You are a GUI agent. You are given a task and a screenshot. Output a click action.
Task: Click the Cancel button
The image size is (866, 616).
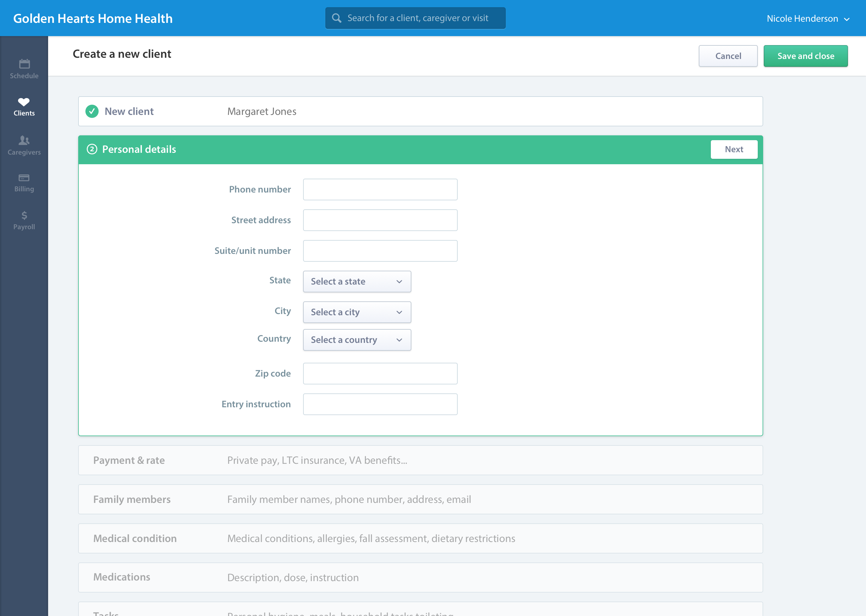pyautogui.click(x=728, y=56)
